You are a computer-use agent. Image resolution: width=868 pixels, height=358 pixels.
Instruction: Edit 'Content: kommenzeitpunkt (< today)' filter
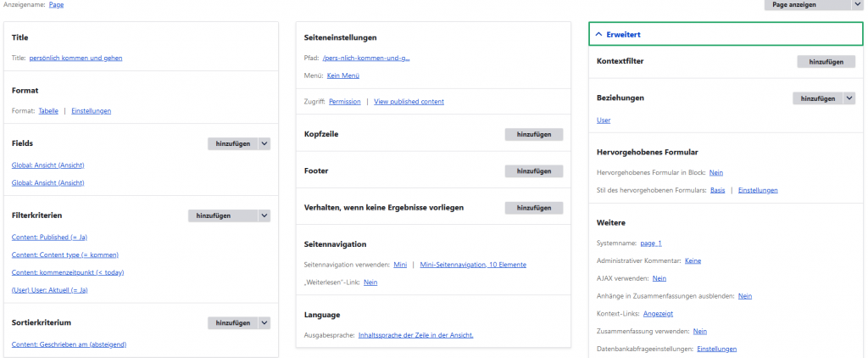(x=68, y=272)
